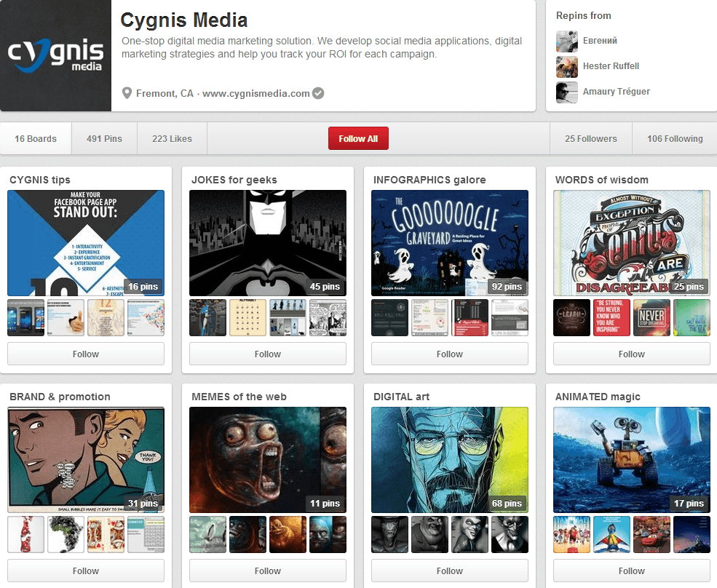Follow the ANIMATED magic board

[x=632, y=571]
